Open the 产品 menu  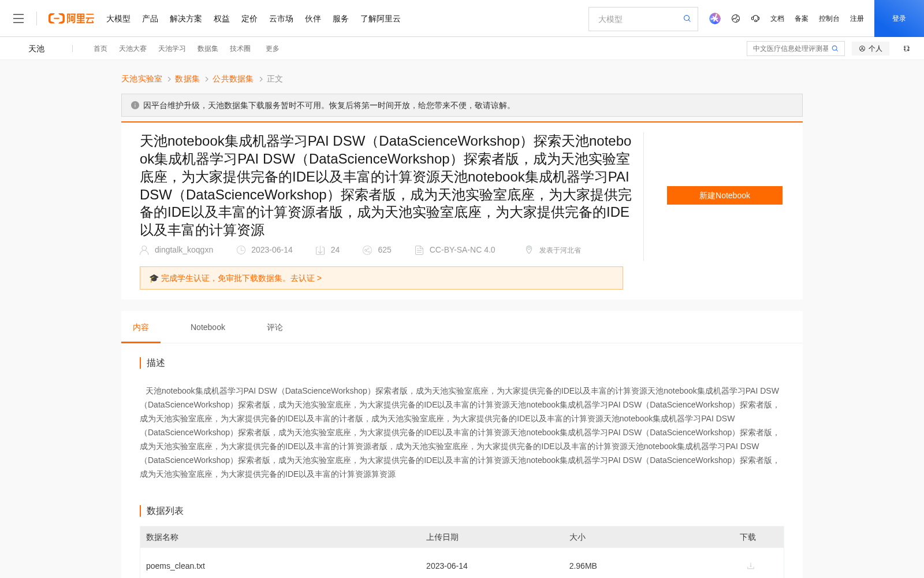pyautogui.click(x=150, y=18)
